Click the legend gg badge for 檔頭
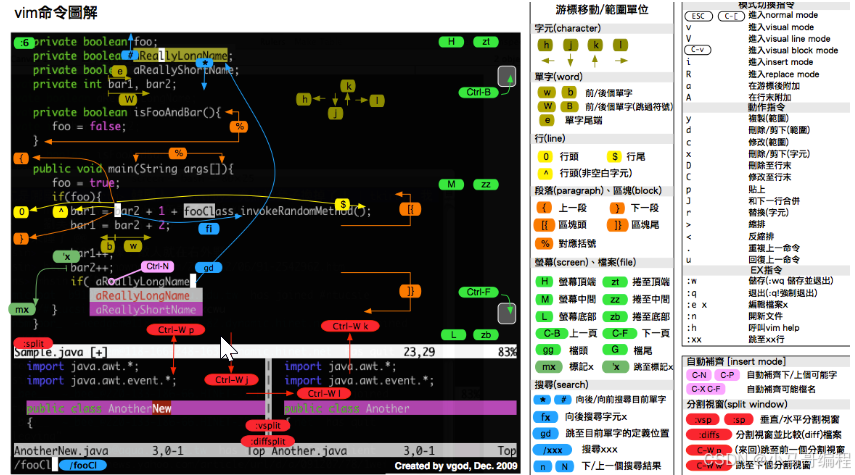The height and width of the screenshot is (475, 855). (x=549, y=350)
